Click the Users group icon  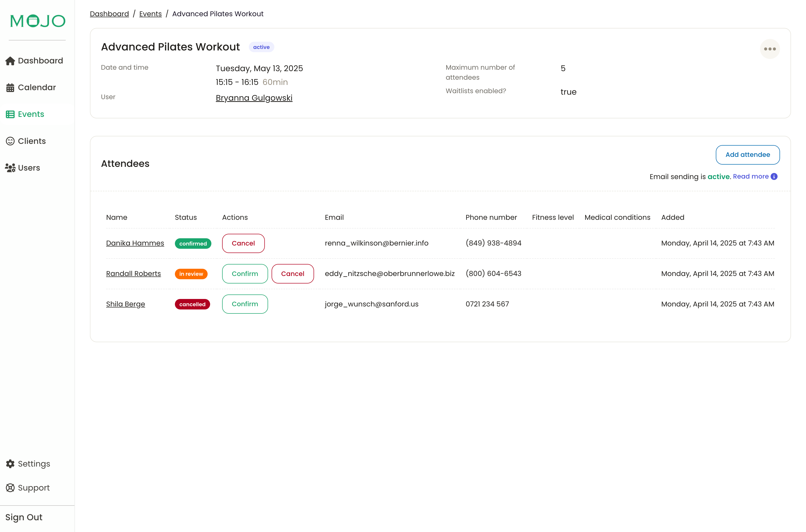10,168
